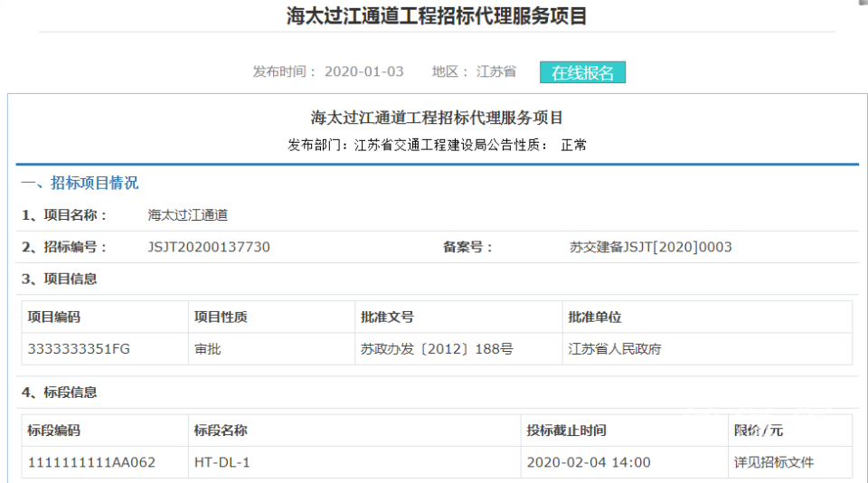Click the approving unit 江苏省人民政府
The width and height of the screenshot is (868, 483).
(x=614, y=349)
